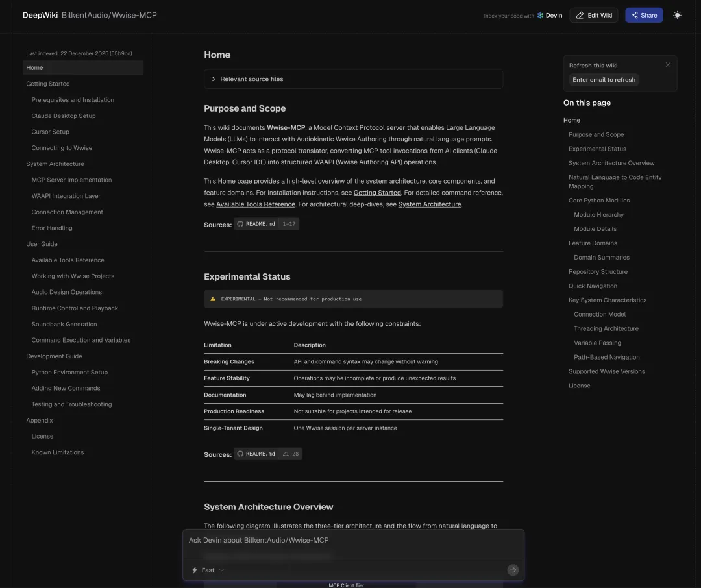Open Connecting to Wwise page
The height and width of the screenshot is (588, 701).
point(62,148)
